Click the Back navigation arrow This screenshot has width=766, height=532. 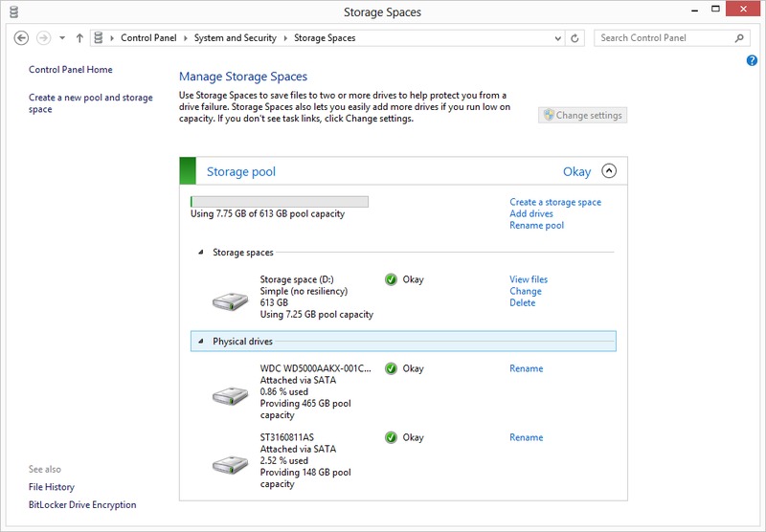click(x=22, y=38)
